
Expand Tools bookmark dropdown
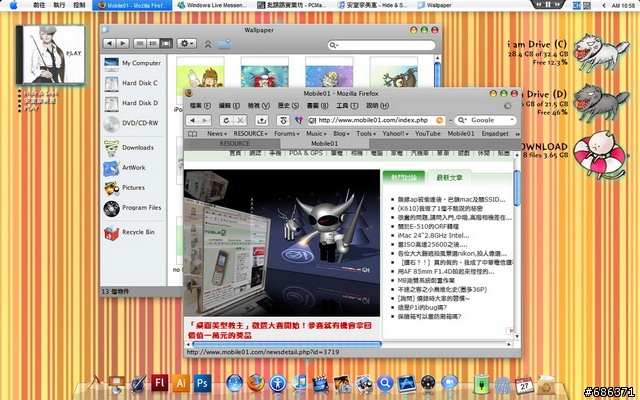(x=366, y=134)
